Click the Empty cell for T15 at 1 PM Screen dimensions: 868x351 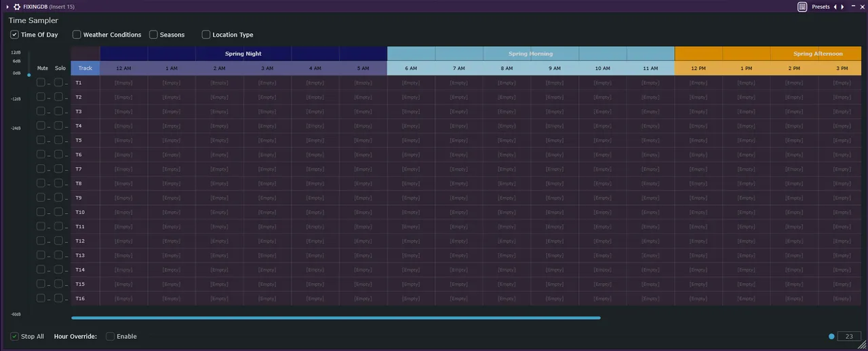click(x=747, y=284)
